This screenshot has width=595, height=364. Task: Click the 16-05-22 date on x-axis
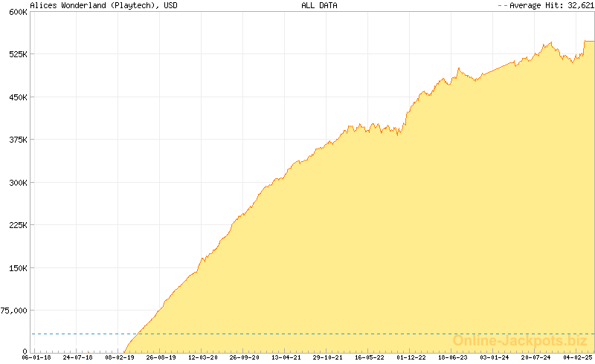tap(369, 358)
